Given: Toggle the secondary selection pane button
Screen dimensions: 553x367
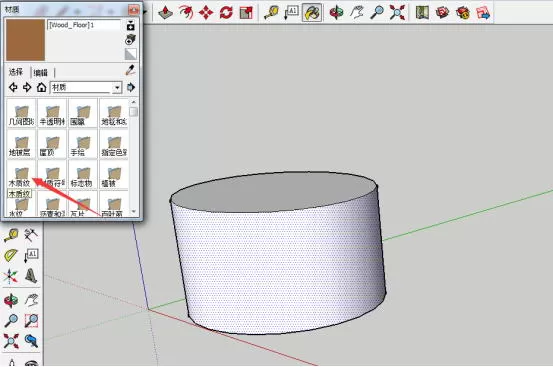Looking at the screenshot, I should tap(130, 26).
